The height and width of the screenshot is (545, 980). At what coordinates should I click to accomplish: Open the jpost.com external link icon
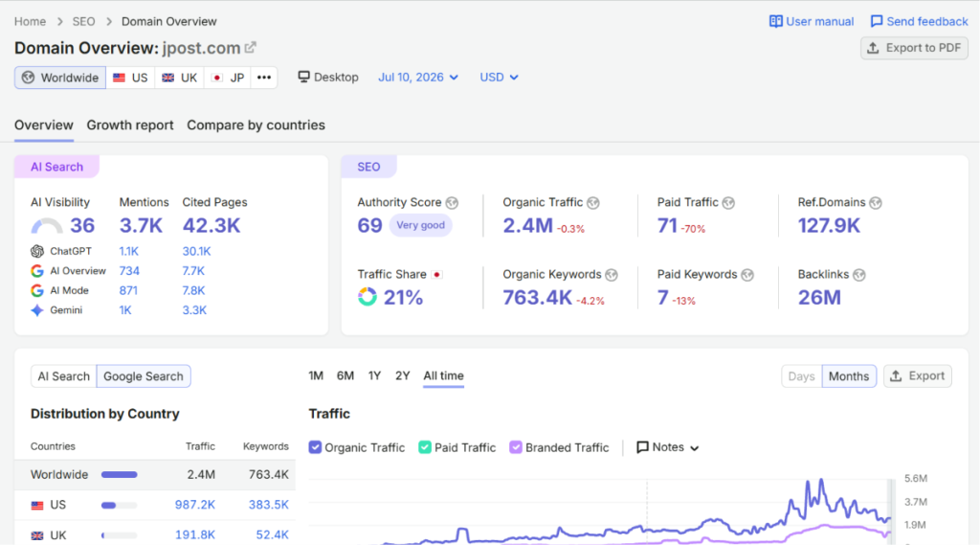[x=251, y=48]
